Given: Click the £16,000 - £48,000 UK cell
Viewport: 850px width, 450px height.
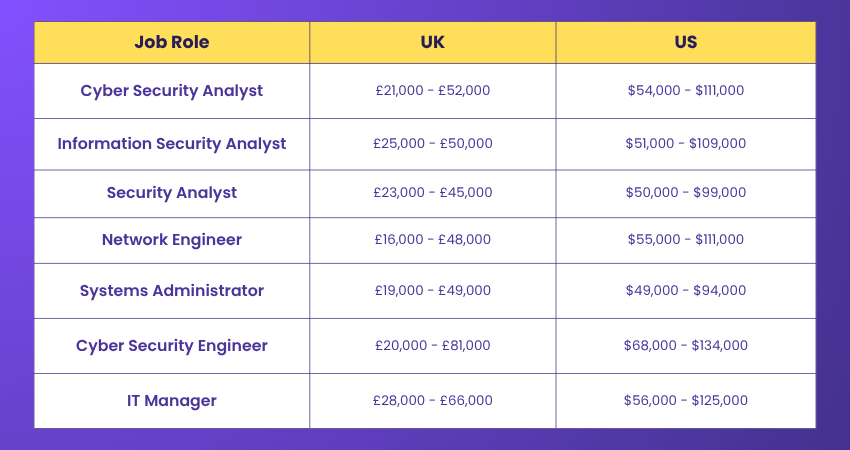Looking at the screenshot, I should pyautogui.click(x=433, y=240).
